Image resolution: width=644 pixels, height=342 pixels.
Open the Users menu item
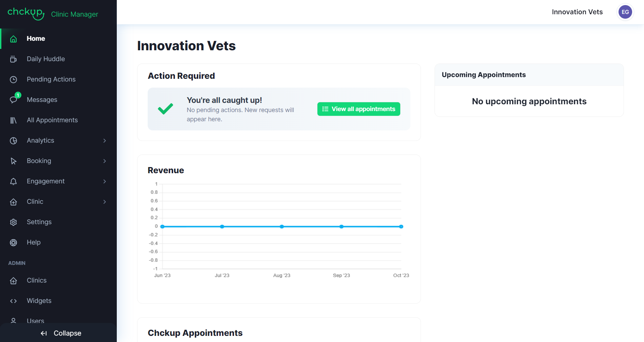[x=35, y=320]
